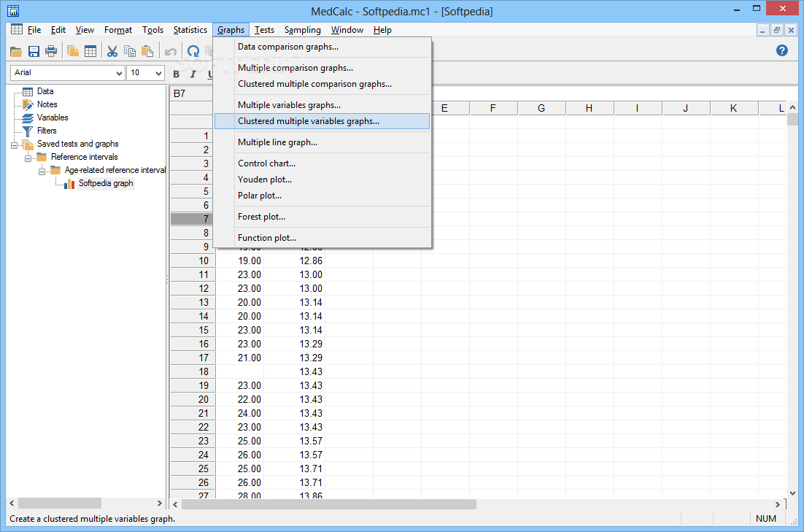
Task: Select Clustered multiple variables graphs entry
Action: (x=322, y=121)
